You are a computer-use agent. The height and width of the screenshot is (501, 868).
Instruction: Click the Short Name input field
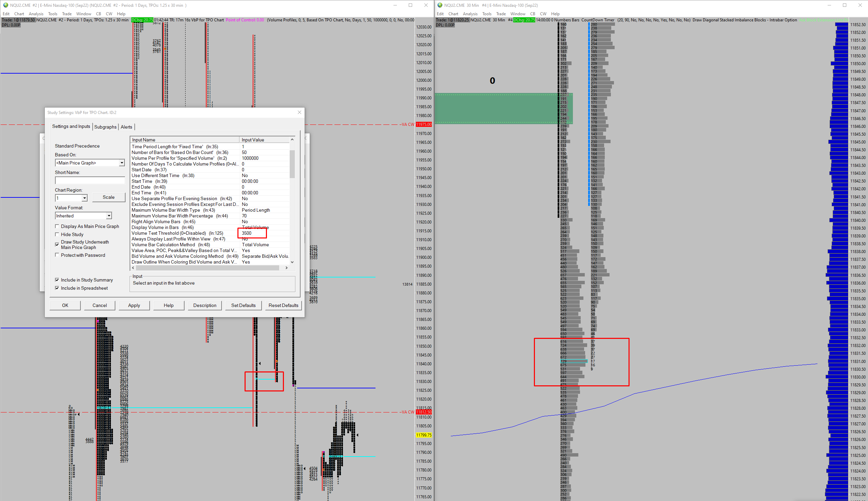coord(90,181)
